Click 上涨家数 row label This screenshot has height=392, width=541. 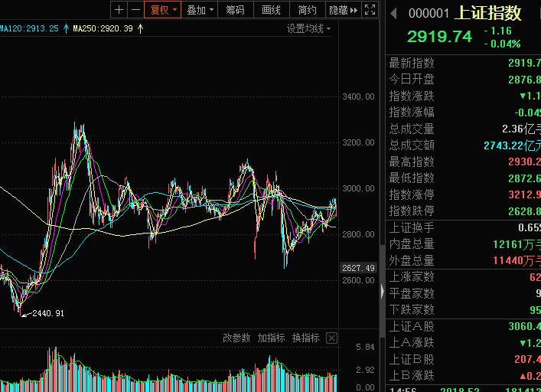412,276
